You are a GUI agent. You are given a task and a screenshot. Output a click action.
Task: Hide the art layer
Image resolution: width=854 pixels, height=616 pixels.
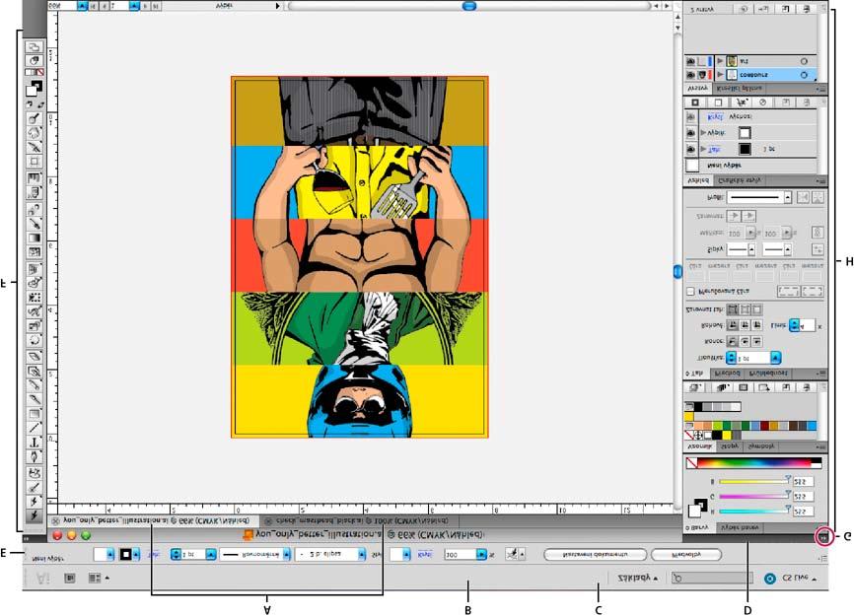pos(690,61)
